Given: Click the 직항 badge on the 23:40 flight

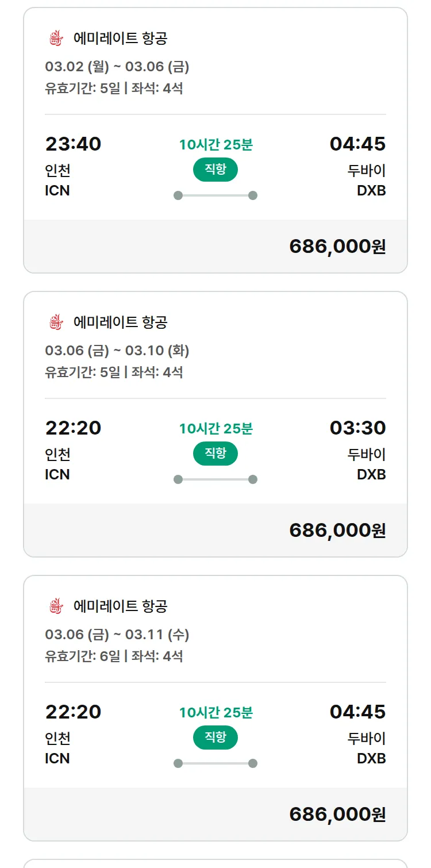Looking at the screenshot, I should [215, 170].
